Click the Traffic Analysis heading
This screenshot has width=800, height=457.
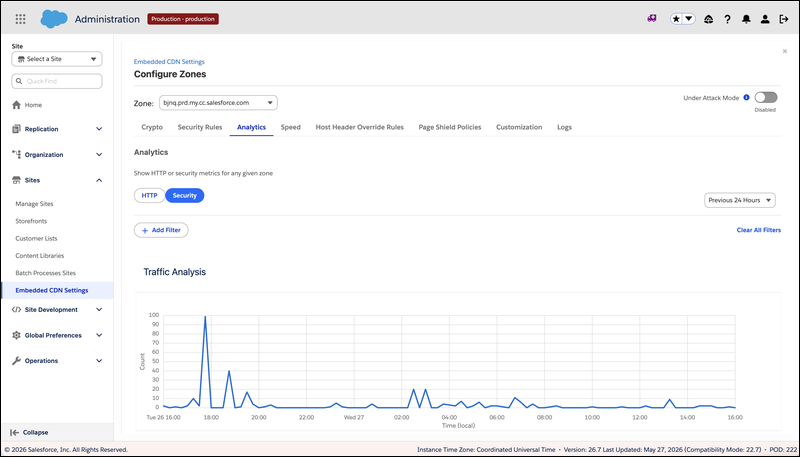click(x=174, y=272)
